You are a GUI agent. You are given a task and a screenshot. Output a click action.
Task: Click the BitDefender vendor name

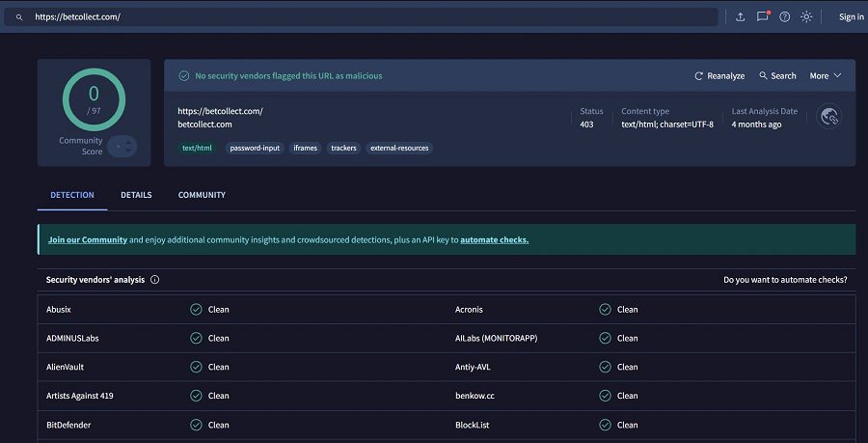[68, 426]
